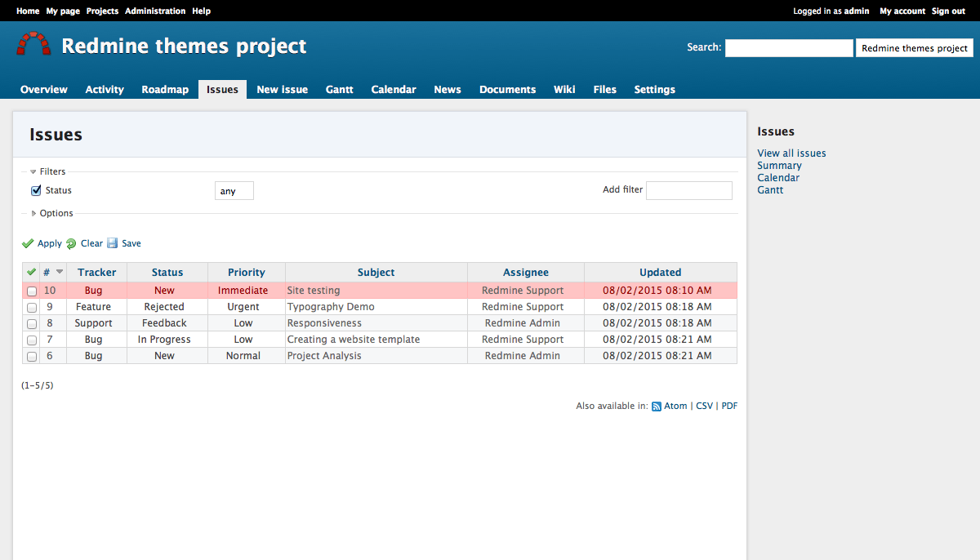Sort by Priority column header
This screenshot has width=980, height=560.
point(247,273)
